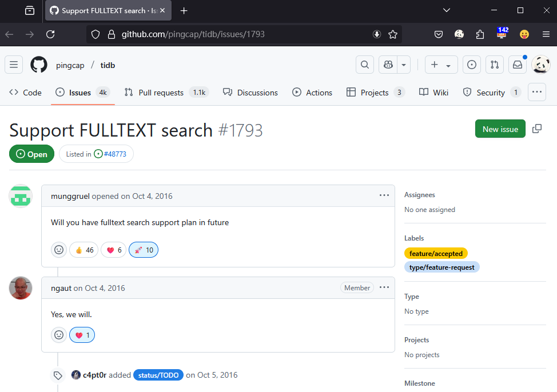Viewport: 557px width, 392px height.
Task: Click the green New issue button
Action: [x=500, y=129]
